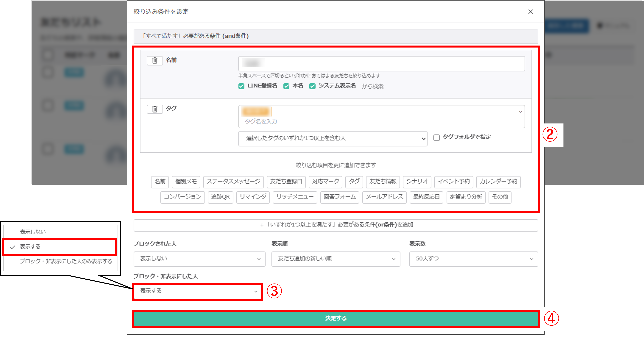Open the 表示数 50人ずつ dropdown
644x338 pixels.
473,259
